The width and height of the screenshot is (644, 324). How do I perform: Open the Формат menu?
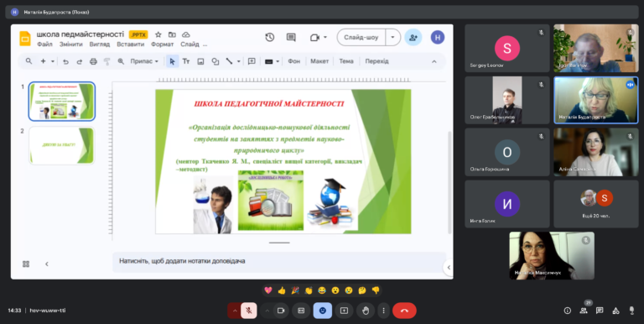click(162, 44)
